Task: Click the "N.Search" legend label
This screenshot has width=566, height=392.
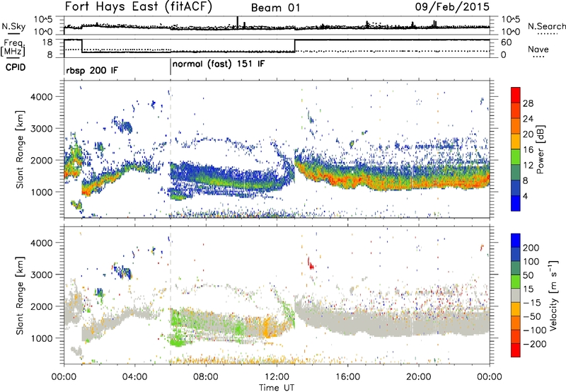Action: tap(546, 26)
